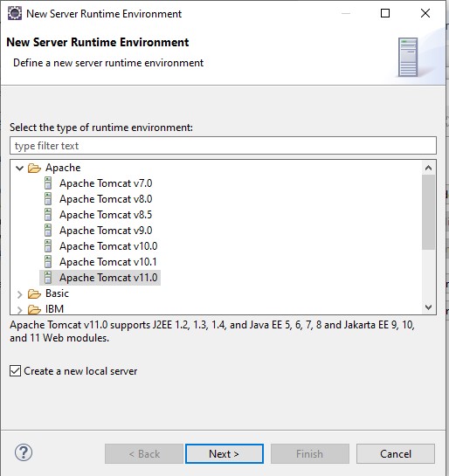Viewport: 449px width, 476px height.
Task: Expand the IBM category chevron
Action: [20, 310]
